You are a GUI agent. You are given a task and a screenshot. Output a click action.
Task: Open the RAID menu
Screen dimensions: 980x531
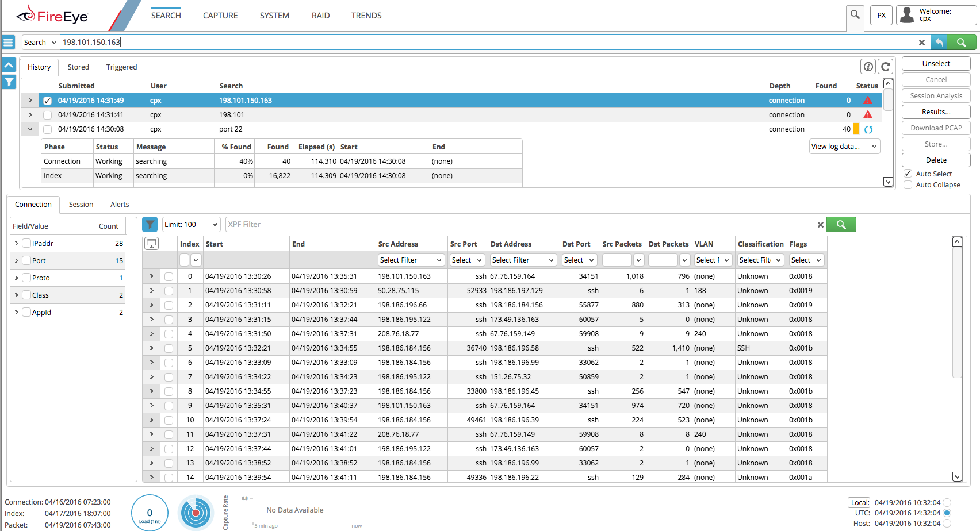(320, 16)
